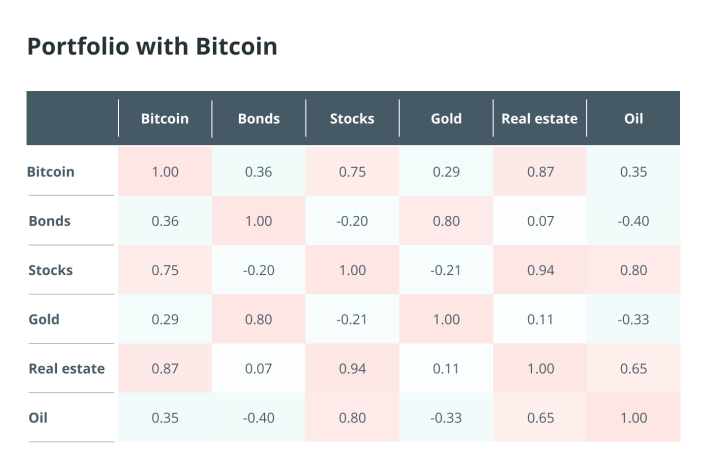Click the Stocks row Real estate 0.94 cell
Screen dimensions: 710x462
click(x=540, y=270)
